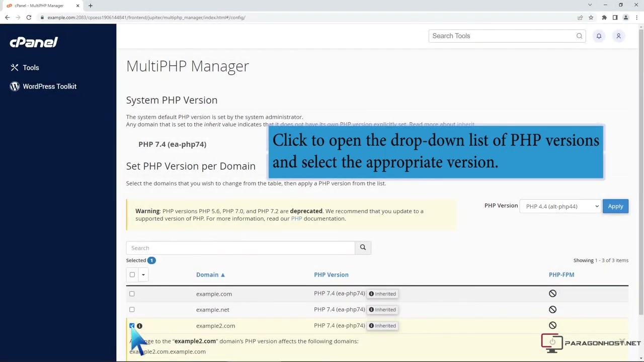Reload the page

pos(29,18)
